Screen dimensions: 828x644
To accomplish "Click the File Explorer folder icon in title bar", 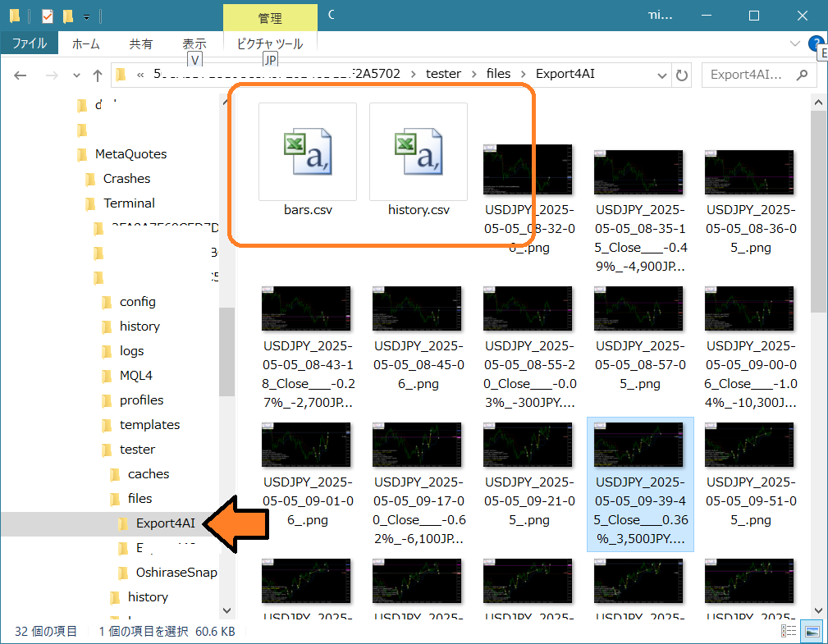I will pos(15,16).
